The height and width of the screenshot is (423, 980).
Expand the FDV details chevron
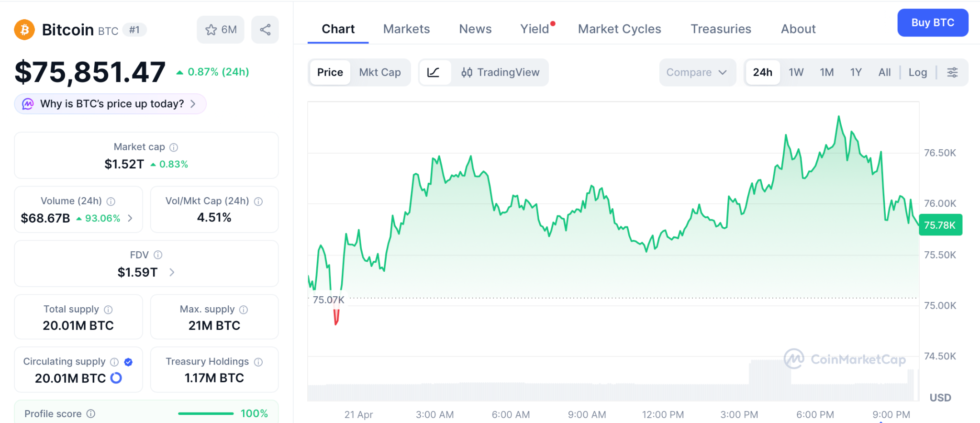coord(172,272)
